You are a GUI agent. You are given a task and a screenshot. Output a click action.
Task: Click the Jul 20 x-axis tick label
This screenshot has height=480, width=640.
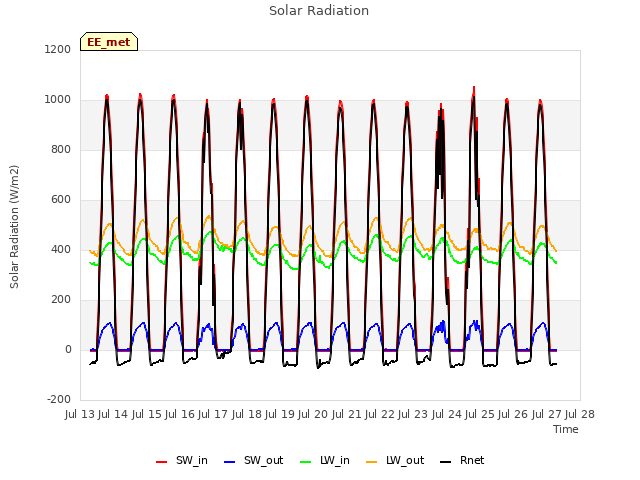[x=313, y=414]
